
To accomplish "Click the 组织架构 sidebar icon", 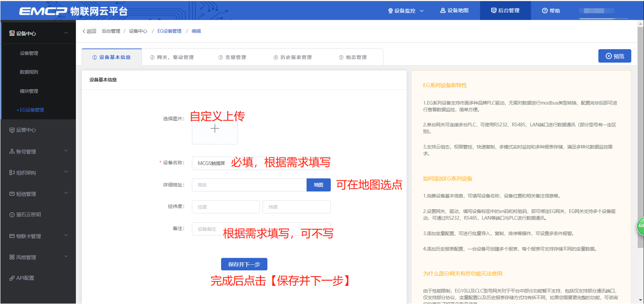I will point(12,173).
